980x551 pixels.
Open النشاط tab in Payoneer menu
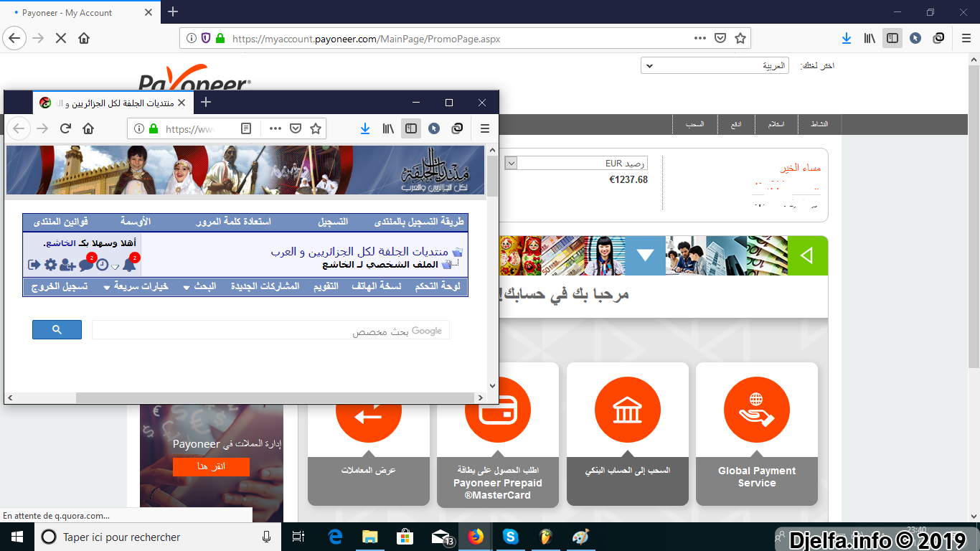(819, 124)
